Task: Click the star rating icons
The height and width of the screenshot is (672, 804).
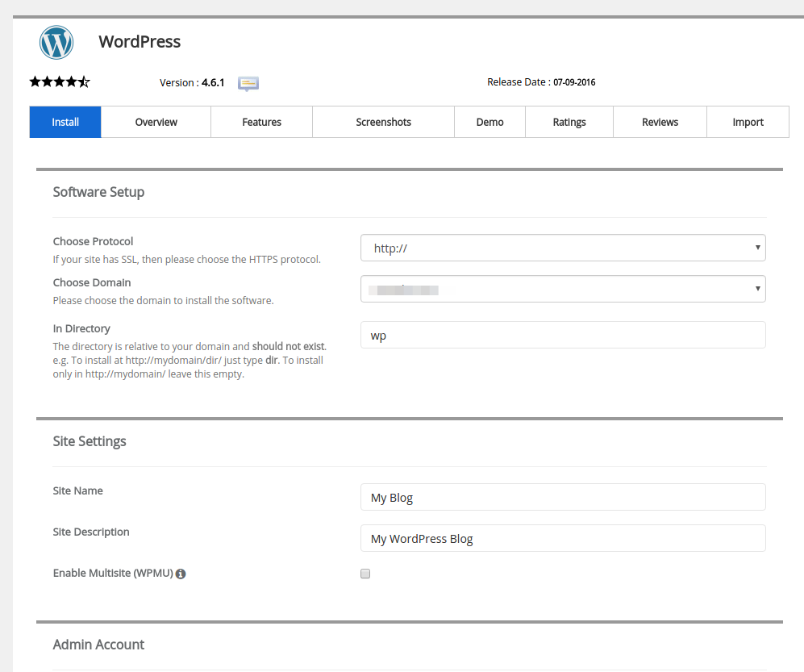Action: [x=60, y=81]
